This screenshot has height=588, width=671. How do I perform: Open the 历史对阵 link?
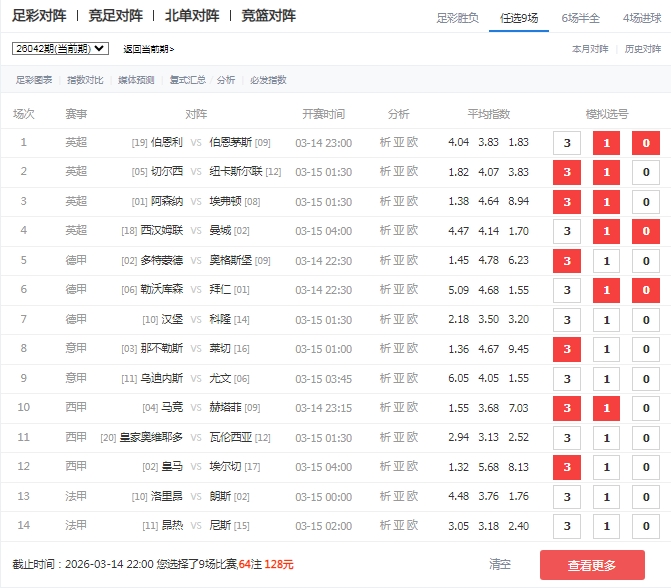pyautogui.click(x=642, y=49)
